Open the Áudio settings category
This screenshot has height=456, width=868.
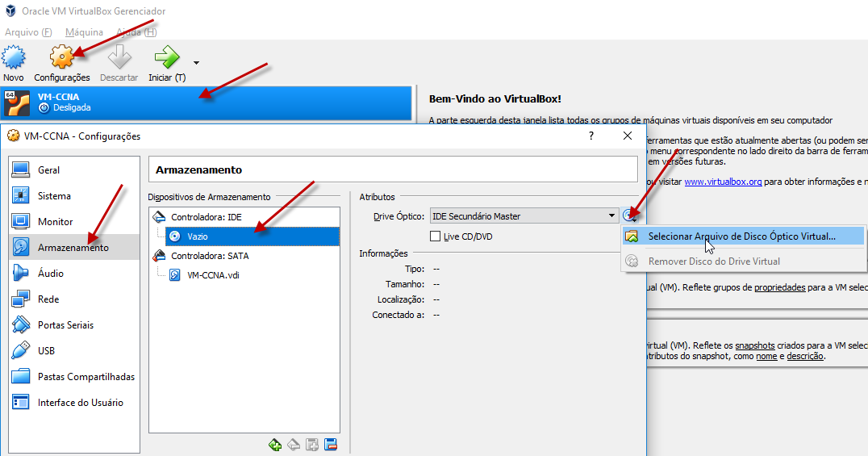74,273
